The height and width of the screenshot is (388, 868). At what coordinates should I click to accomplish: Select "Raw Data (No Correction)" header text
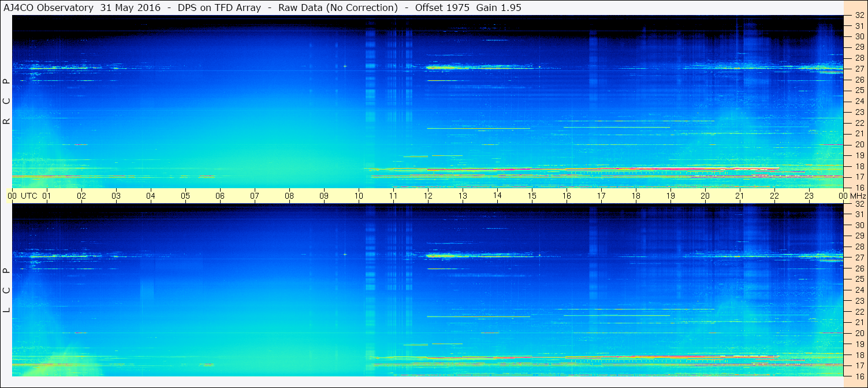[x=338, y=8]
